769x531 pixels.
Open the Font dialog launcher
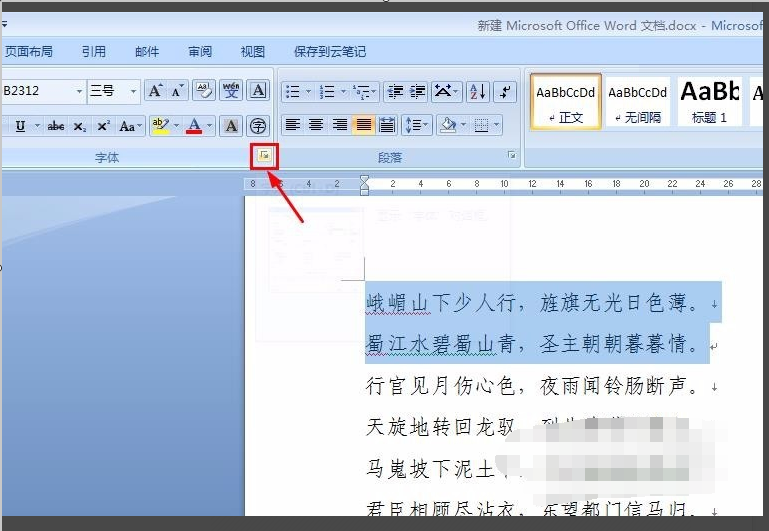(264, 156)
